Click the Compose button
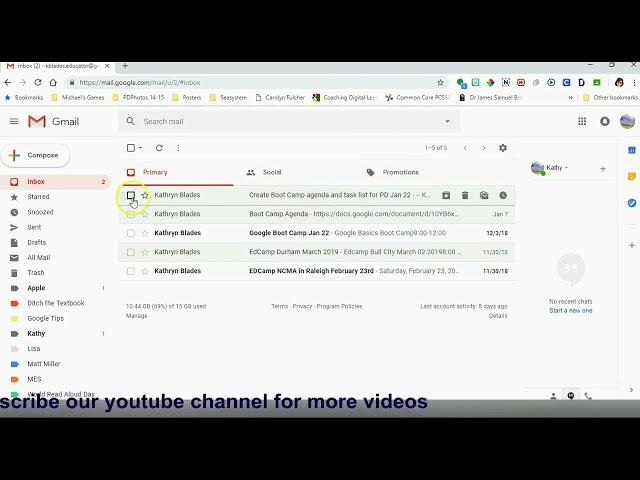The height and width of the screenshot is (480, 640). (36, 155)
